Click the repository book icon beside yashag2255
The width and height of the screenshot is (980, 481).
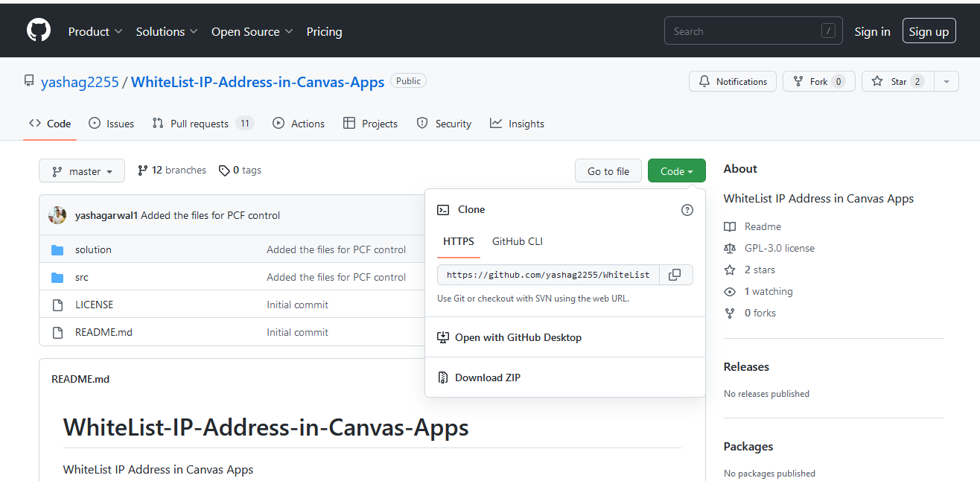29,81
